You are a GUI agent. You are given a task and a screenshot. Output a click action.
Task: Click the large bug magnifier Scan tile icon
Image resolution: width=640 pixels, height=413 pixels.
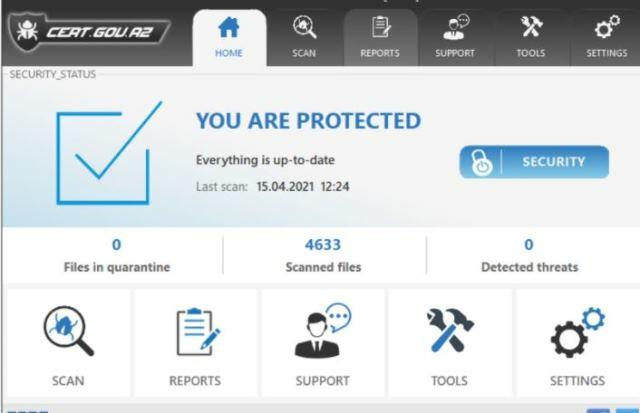(x=68, y=331)
